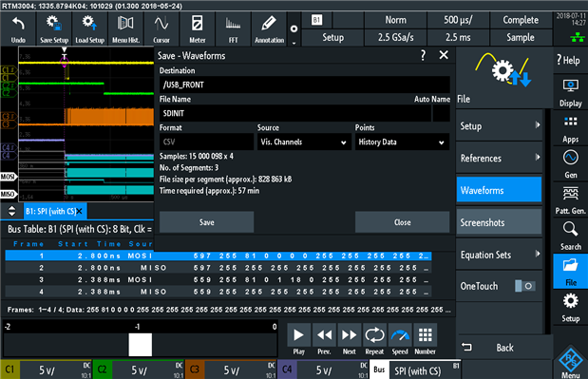The image size is (588, 379).
Task: Expand the bus table with up-down arrows
Action: (12, 211)
